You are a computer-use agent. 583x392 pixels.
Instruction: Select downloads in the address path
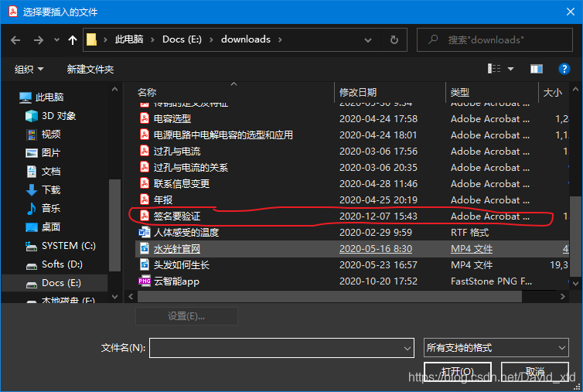245,39
